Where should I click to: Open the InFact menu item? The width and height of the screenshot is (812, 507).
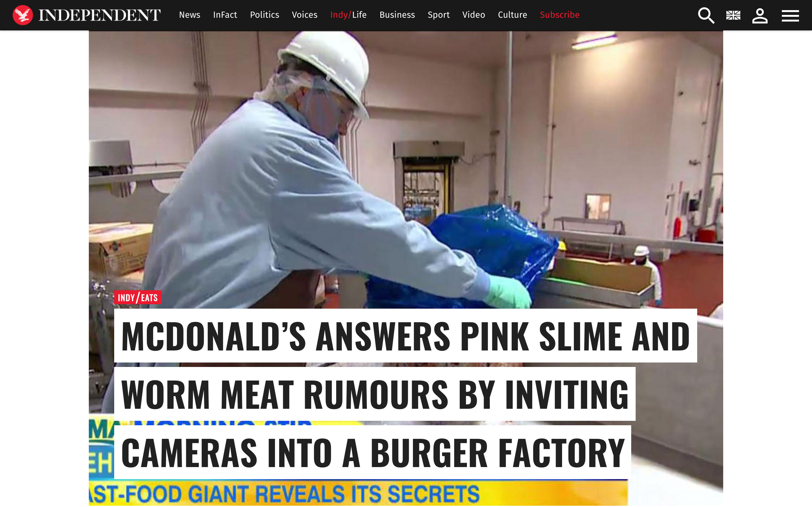225,15
